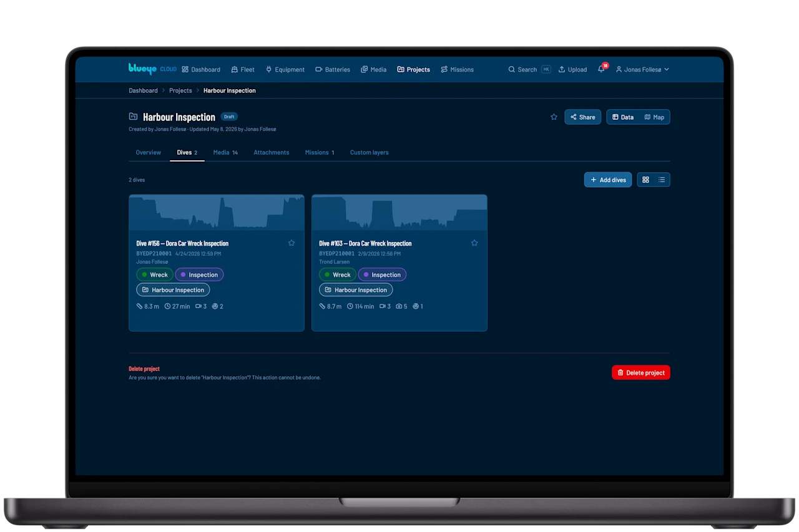
Task: Click Inspection tag on Dive #103
Action: click(x=382, y=274)
